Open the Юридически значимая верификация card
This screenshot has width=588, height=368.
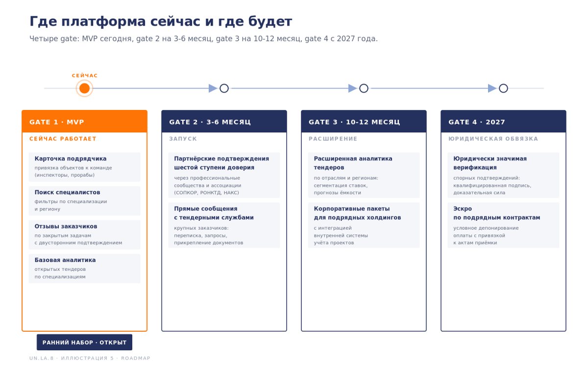[x=503, y=175]
